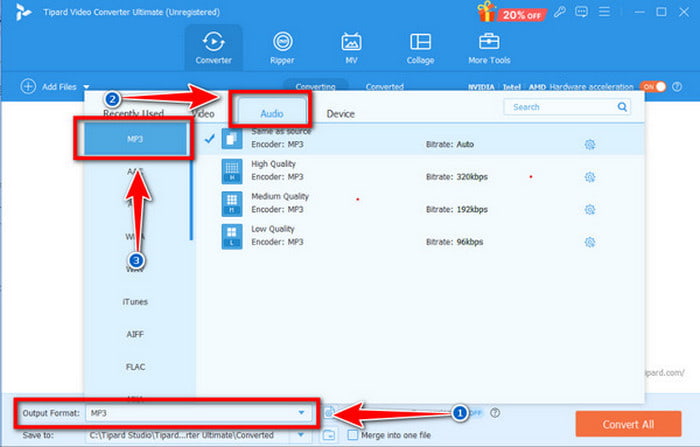Click the Low Quality profile icon

tap(232, 236)
